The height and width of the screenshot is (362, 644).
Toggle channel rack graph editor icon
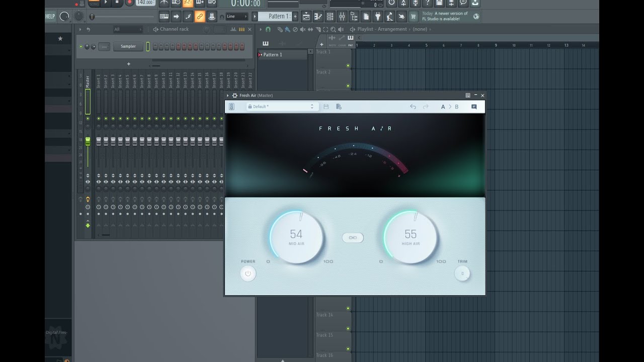pyautogui.click(x=233, y=29)
